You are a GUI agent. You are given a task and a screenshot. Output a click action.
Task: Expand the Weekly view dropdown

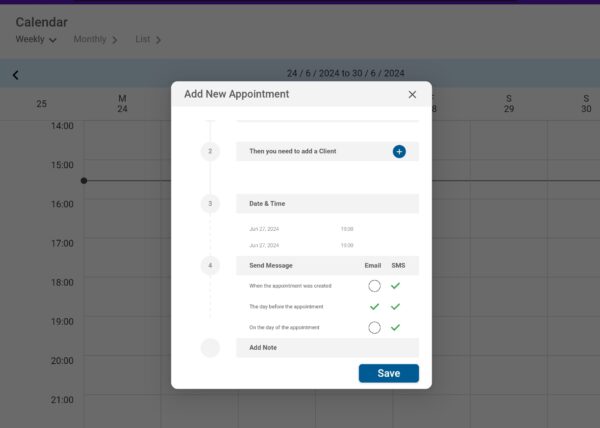click(36, 40)
